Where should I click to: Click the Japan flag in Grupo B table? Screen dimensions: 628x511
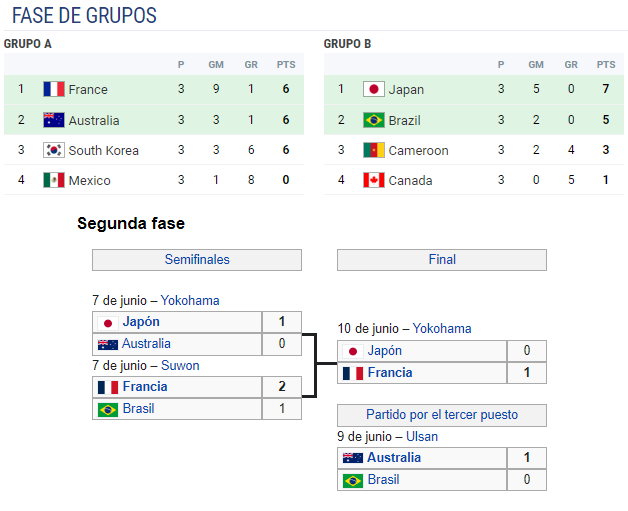click(x=374, y=89)
